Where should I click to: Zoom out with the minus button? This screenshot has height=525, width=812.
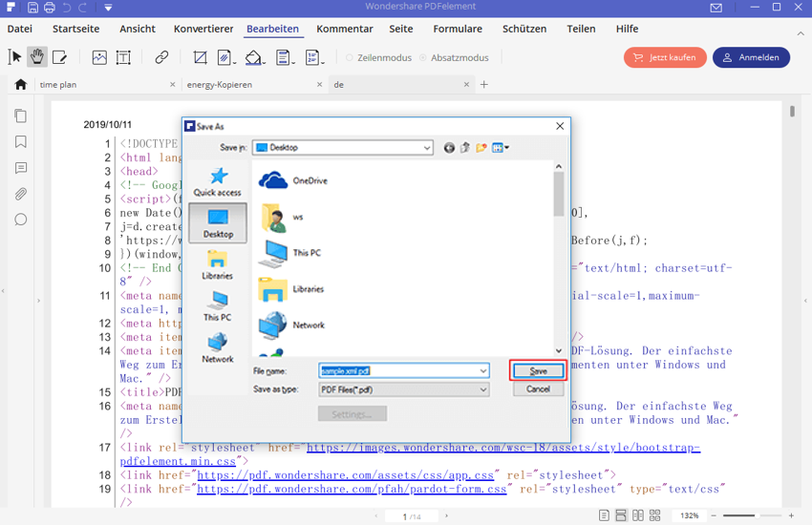click(x=714, y=515)
